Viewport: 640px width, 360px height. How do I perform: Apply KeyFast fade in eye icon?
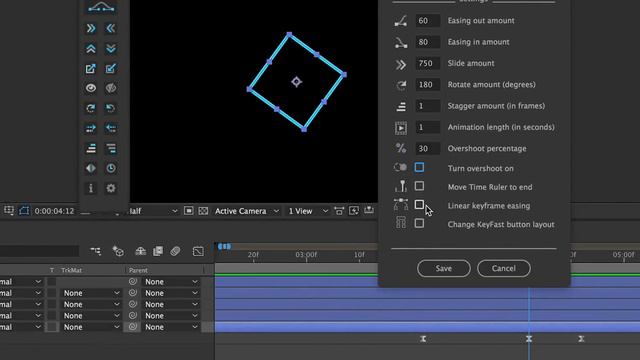click(x=91, y=88)
